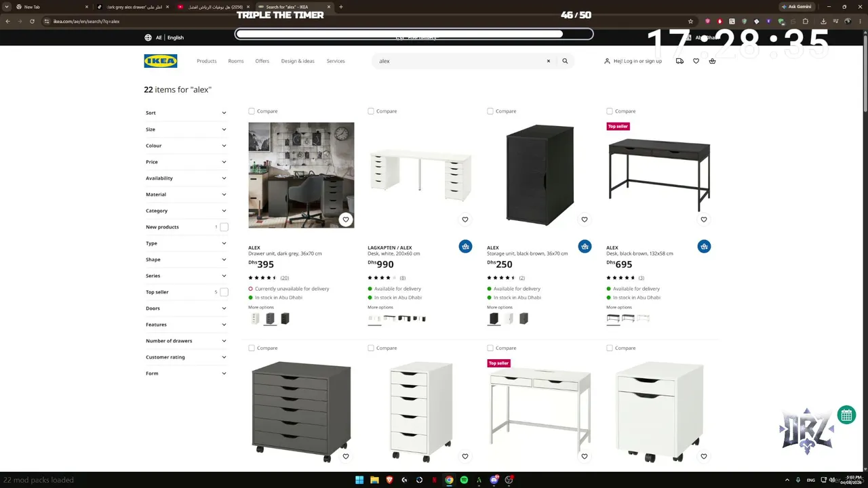The image size is (868, 488).
Task: Click 'Hej! Log in or sign up'
Action: [633, 61]
